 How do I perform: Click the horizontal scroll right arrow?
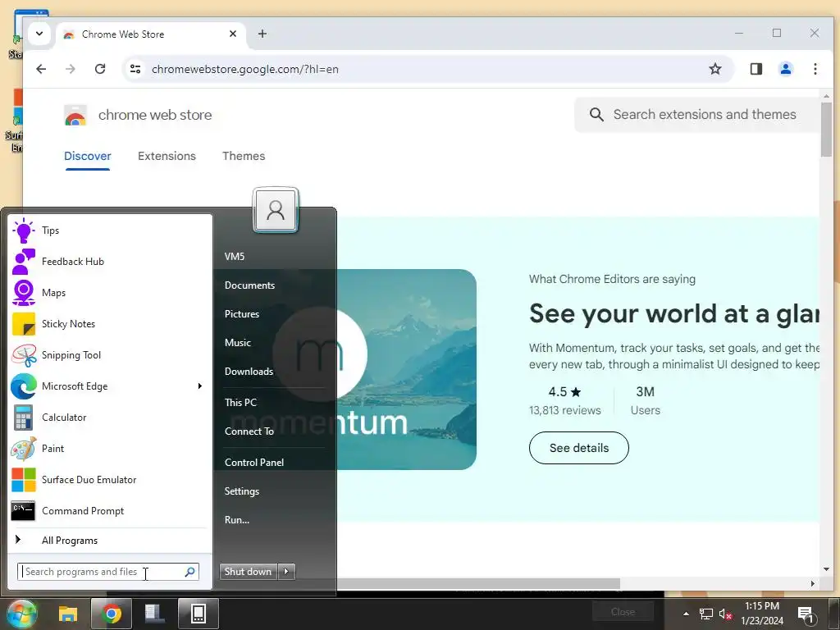click(x=813, y=584)
